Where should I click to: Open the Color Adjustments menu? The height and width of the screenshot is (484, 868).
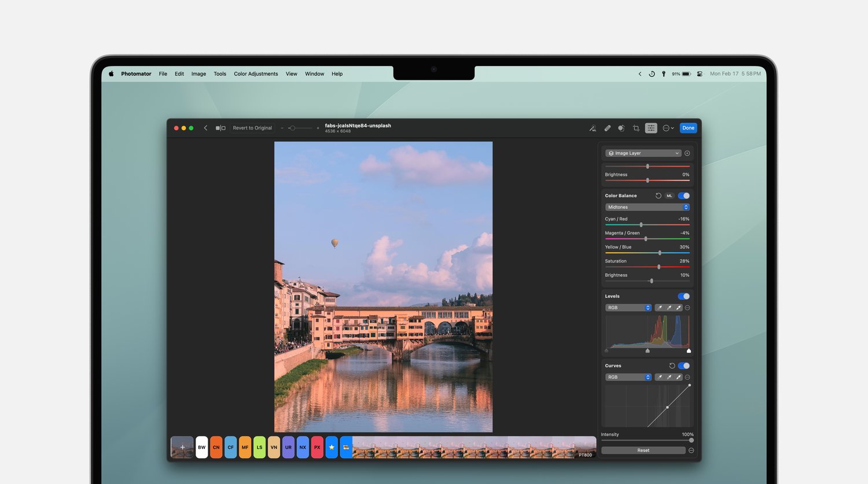coord(256,74)
